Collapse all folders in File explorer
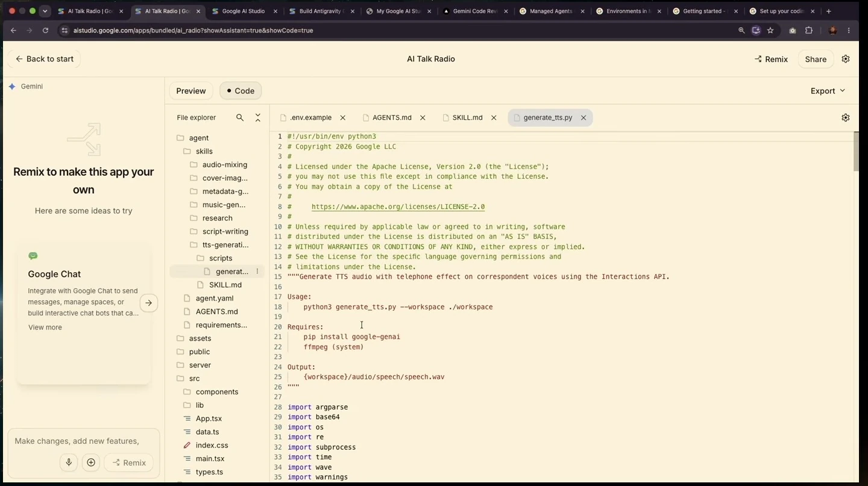Screen dimensions: 868x486 pos(258,117)
